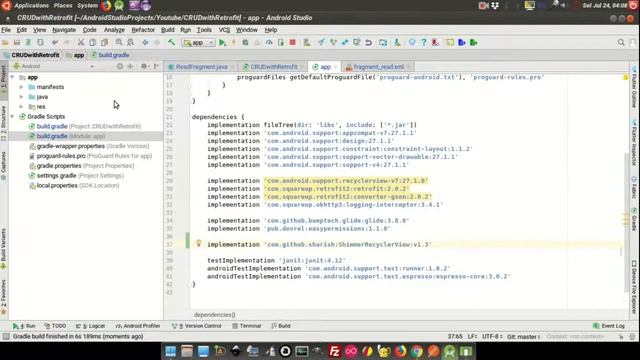The image size is (640, 360).
Task: Click the Revert curved arrow toolbar icon
Action: click(x=369, y=42)
